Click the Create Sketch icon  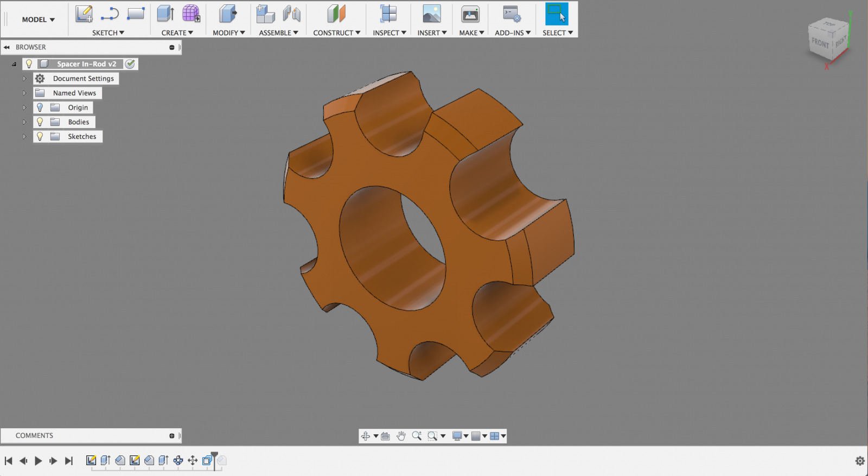84,14
